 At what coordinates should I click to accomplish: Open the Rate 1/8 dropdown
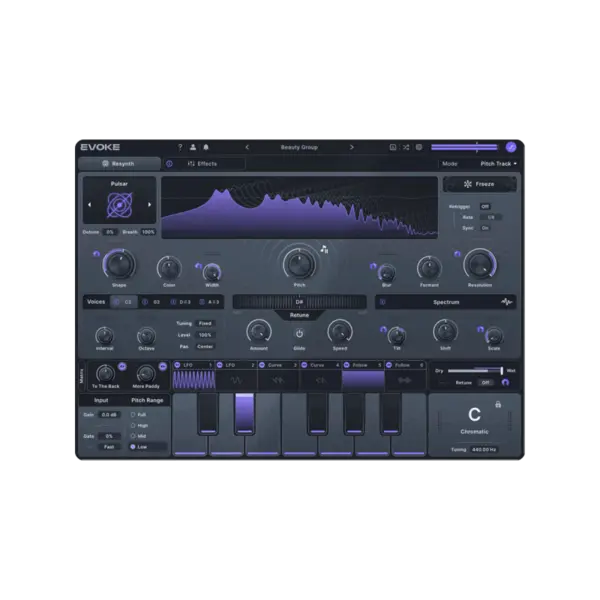(x=491, y=217)
